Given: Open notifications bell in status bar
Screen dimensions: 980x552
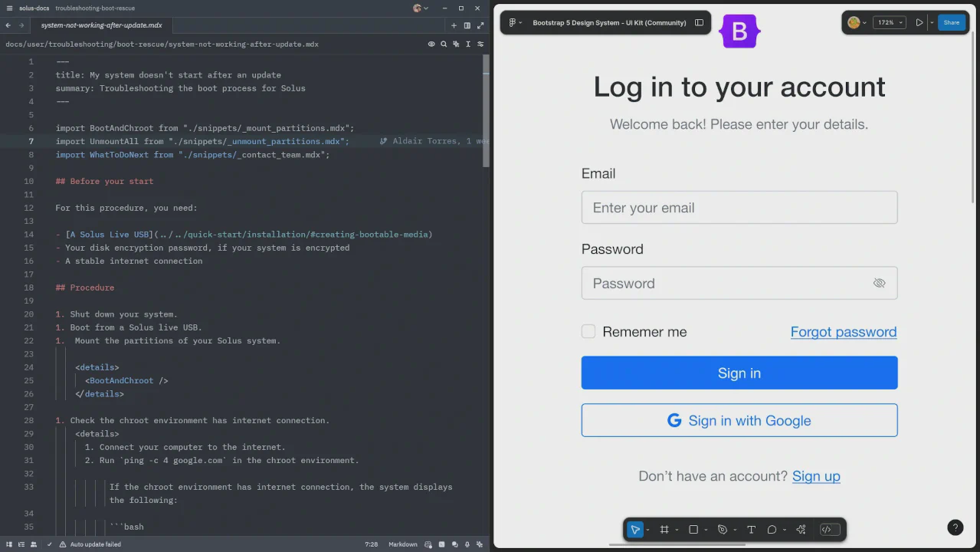Looking at the screenshot, I should pos(467,544).
